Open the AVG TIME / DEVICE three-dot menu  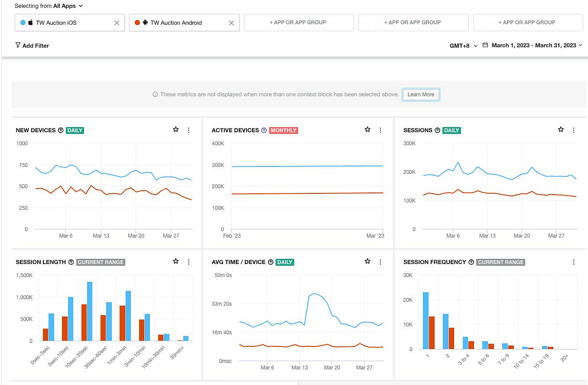click(x=380, y=262)
